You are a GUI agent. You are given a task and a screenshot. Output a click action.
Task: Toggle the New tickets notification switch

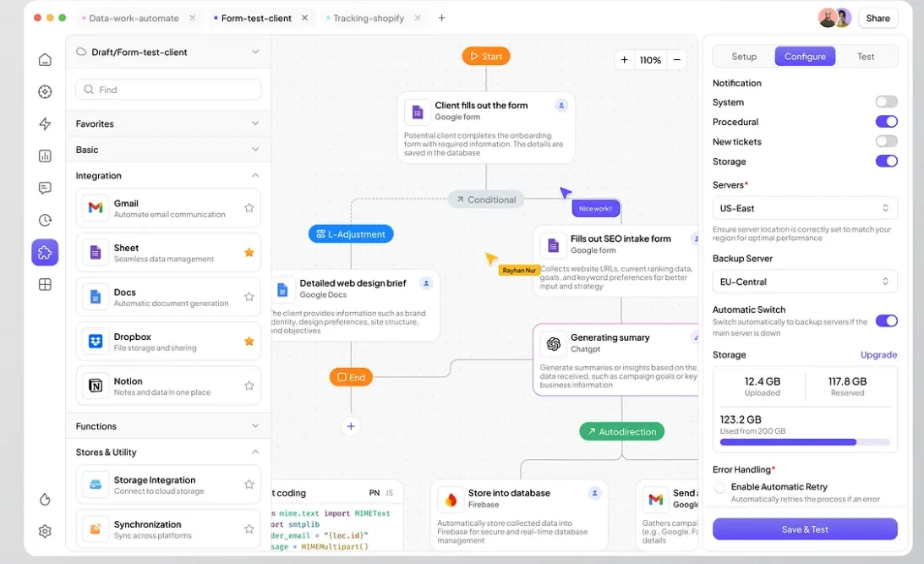(x=886, y=141)
